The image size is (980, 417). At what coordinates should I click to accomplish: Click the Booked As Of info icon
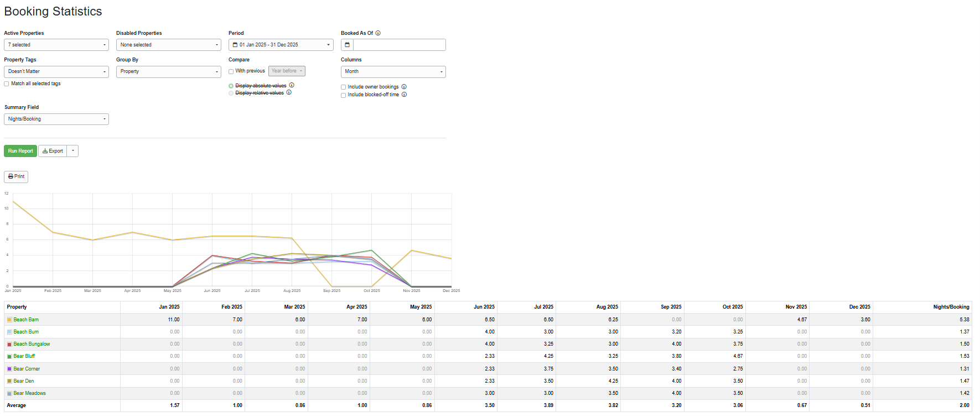coord(378,33)
